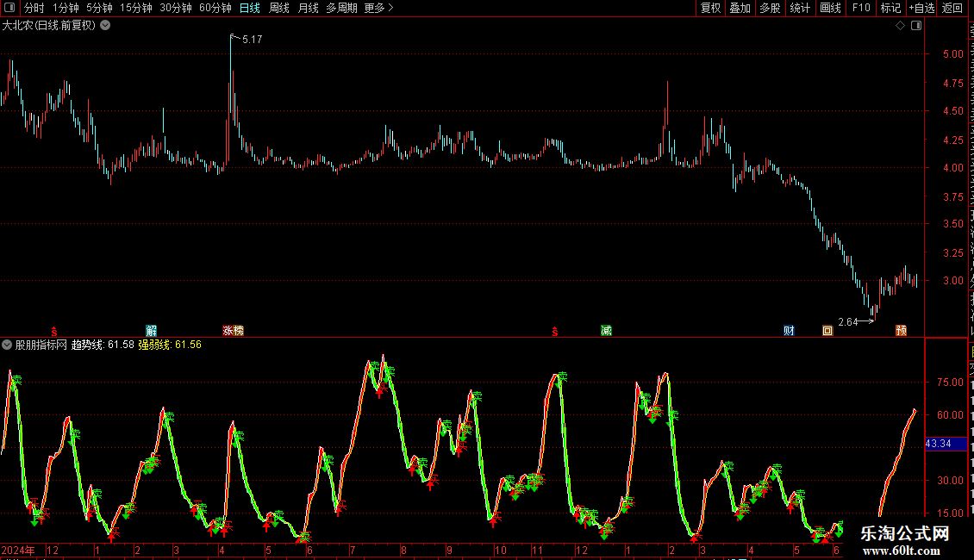
Task: Click the 回 marker icon
Action: coord(827,330)
